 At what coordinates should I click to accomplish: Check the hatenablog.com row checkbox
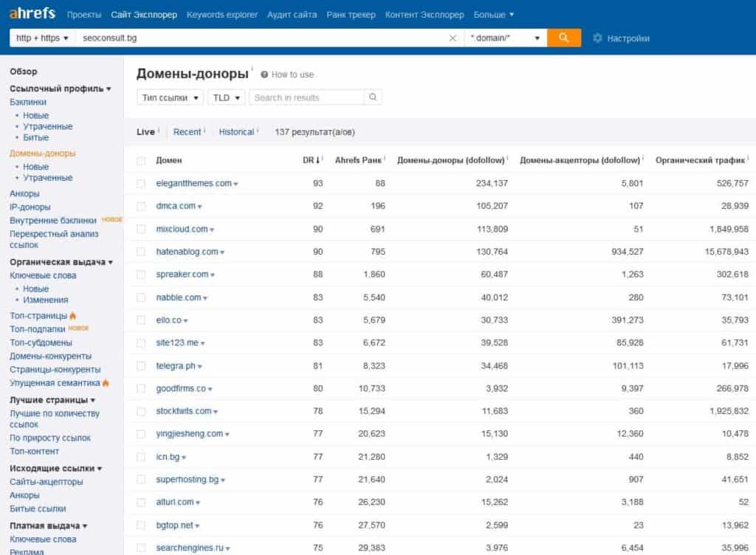point(141,252)
